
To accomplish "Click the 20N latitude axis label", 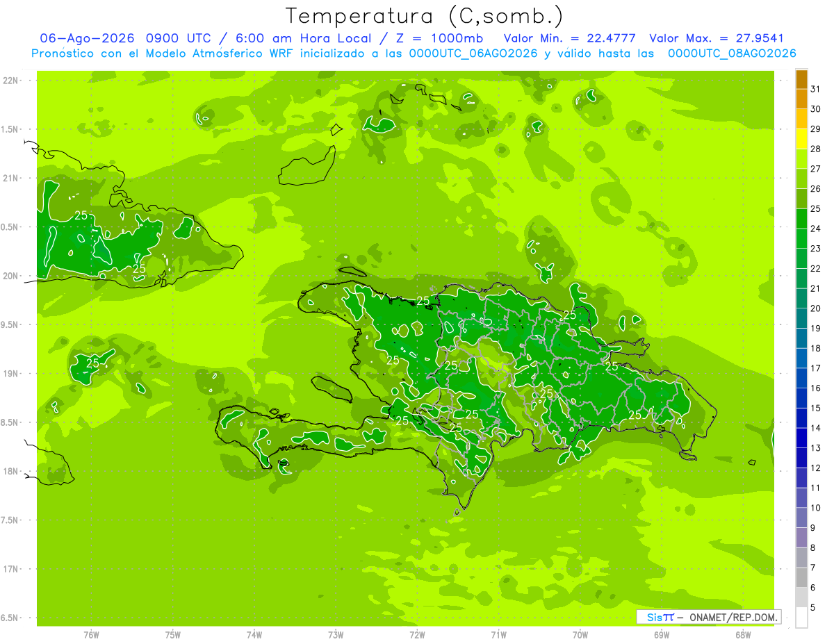I will 12,276.
